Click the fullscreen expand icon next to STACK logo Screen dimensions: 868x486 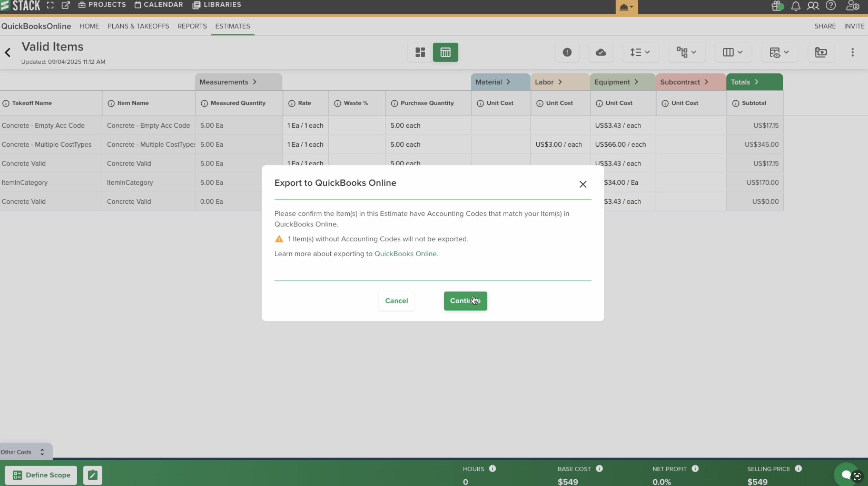click(50, 5)
